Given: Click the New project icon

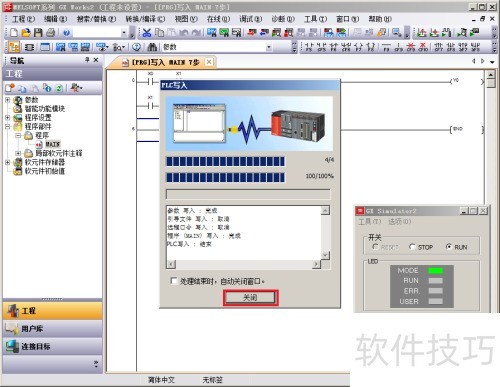Looking at the screenshot, I should point(14,32).
